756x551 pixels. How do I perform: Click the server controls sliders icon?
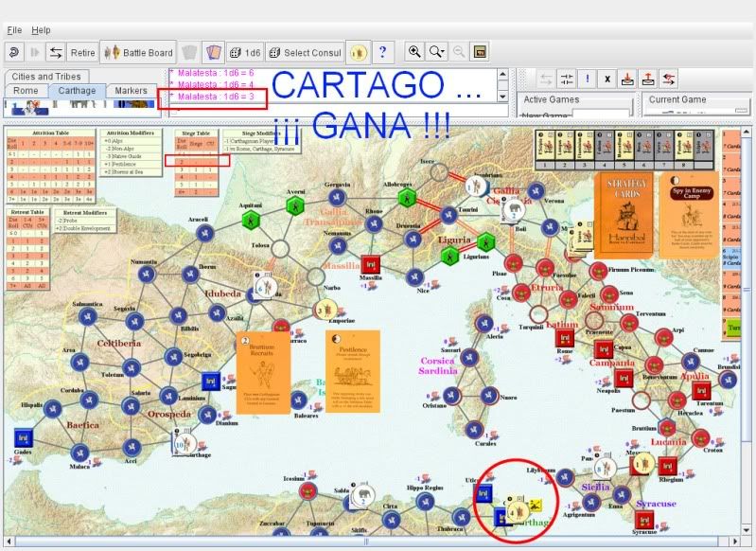point(567,80)
